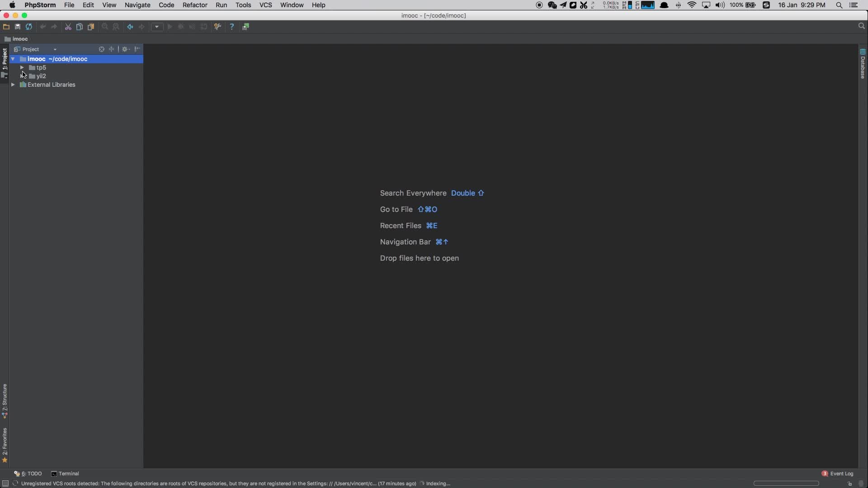Toggle tool window buttons in status bar corner
The width and height of the screenshot is (868, 488).
pos(5,484)
